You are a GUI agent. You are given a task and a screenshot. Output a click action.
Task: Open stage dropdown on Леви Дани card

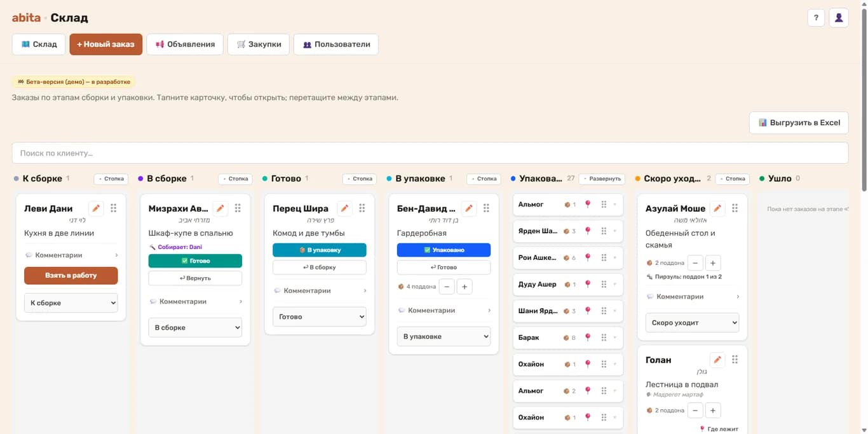point(71,303)
